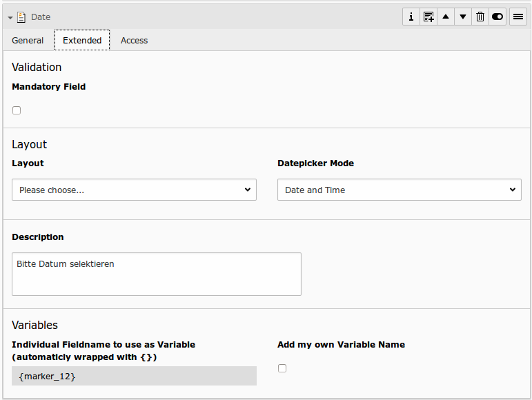Click the add new record icon
The image size is (532, 400).
(x=428, y=17)
